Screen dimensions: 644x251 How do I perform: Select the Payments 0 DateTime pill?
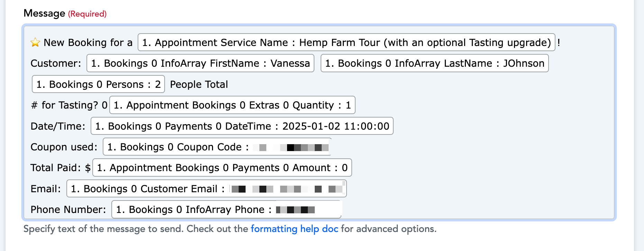(242, 126)
